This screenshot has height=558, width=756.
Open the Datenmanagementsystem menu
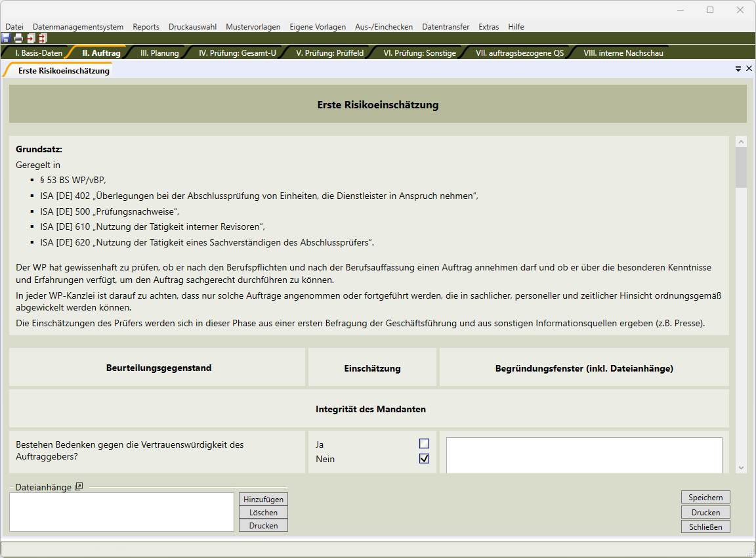coord(78,27)
